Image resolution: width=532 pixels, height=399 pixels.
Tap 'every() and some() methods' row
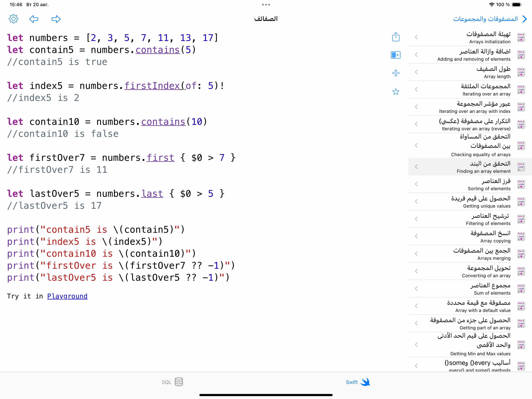[470, 365]
